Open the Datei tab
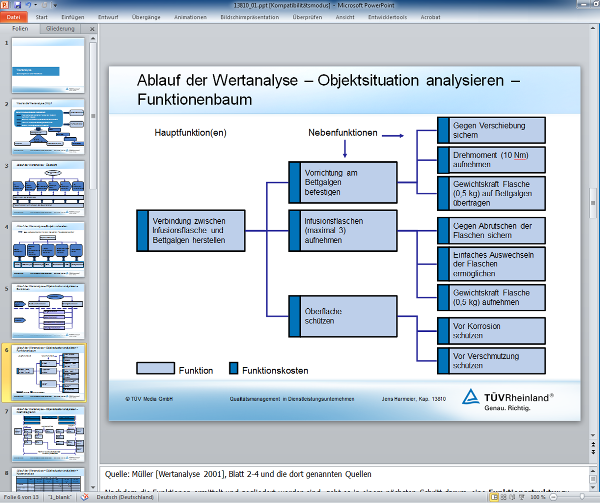The height and width of the screenshot is (503, 600). [15, 17]
